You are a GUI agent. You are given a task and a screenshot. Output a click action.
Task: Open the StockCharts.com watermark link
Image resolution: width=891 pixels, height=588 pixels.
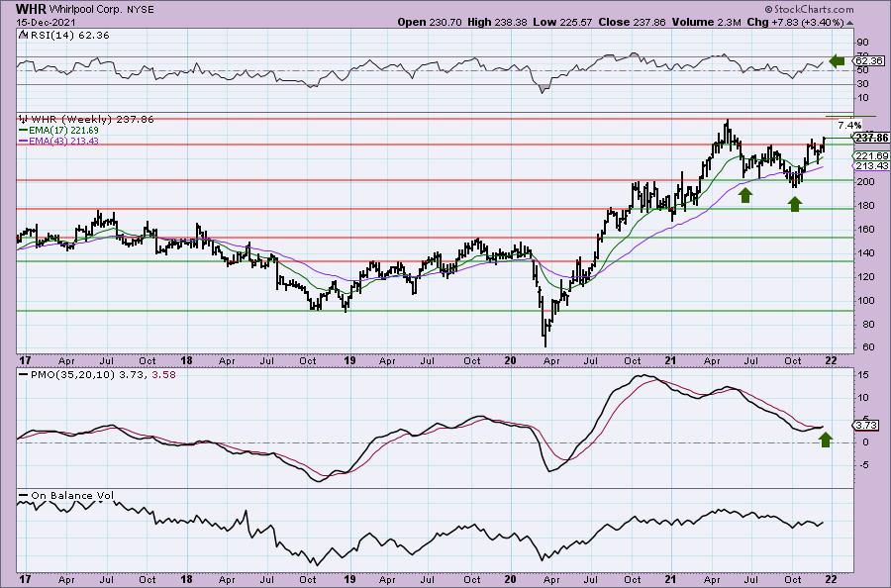coord(809,9)
